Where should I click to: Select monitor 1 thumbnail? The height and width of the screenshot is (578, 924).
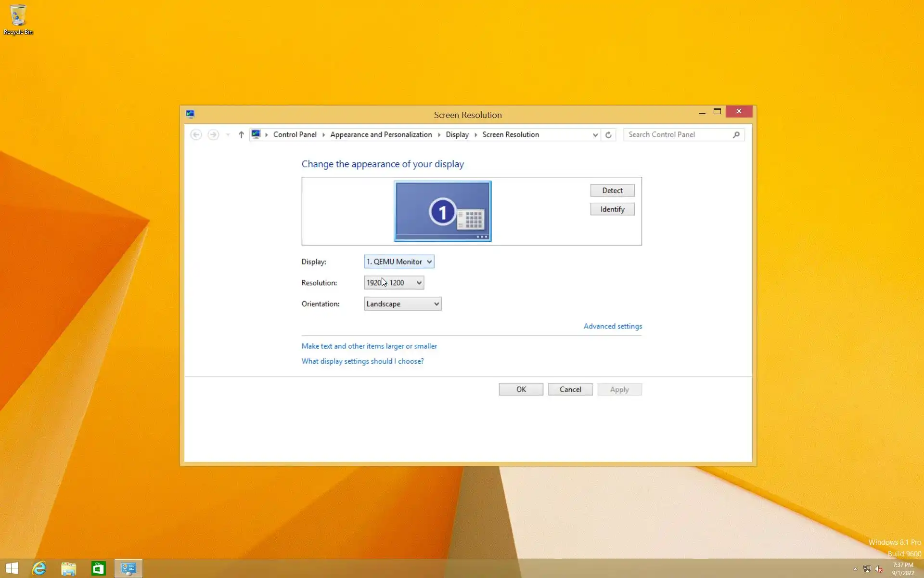442,211
